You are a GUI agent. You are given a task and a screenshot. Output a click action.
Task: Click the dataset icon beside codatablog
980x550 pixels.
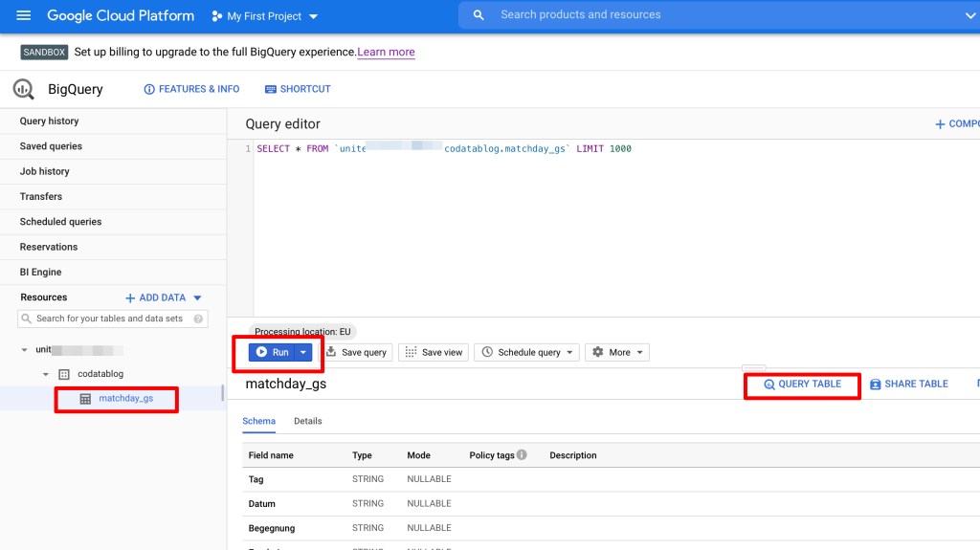[64, 374]
